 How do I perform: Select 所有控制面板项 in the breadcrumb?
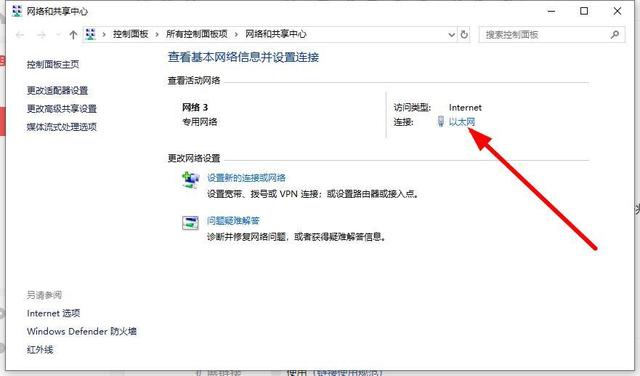(197, 34)
